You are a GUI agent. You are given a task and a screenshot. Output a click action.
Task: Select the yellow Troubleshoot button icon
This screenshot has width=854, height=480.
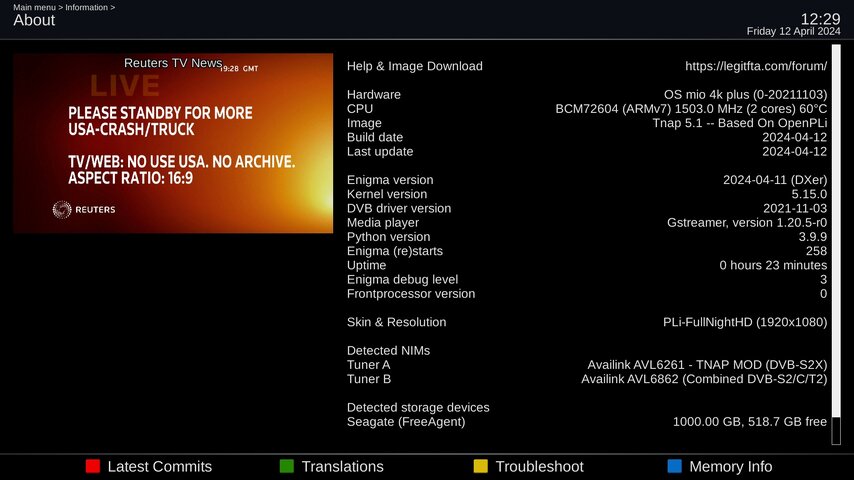(x=480, y=466)
